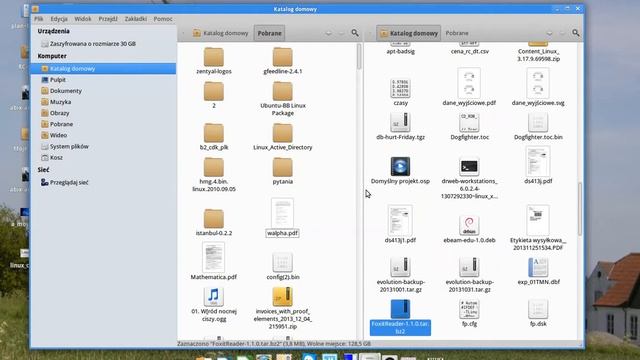
Task: Select invoices_with_proof_elements zip archive
Action: tap(282, 297)
